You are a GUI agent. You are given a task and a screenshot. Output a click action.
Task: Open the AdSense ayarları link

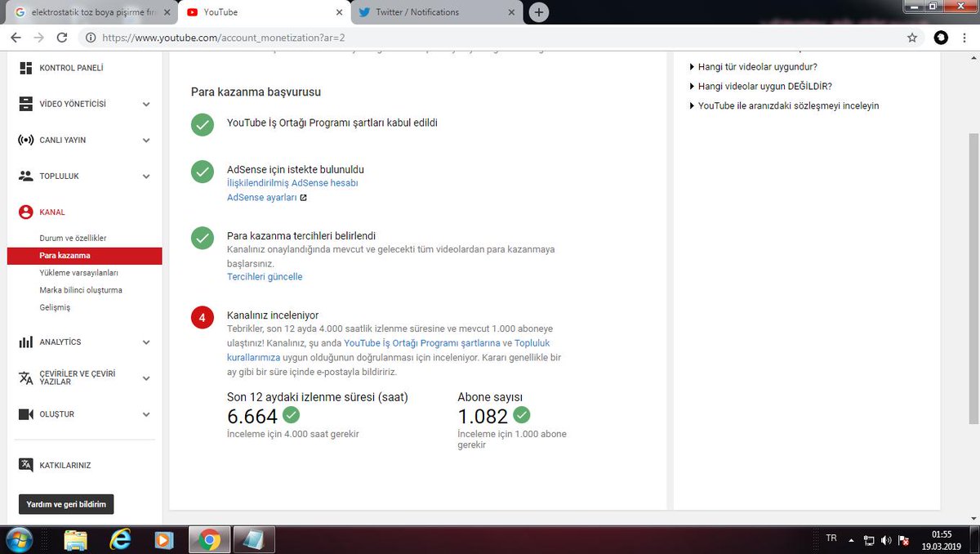pos(262,198)
